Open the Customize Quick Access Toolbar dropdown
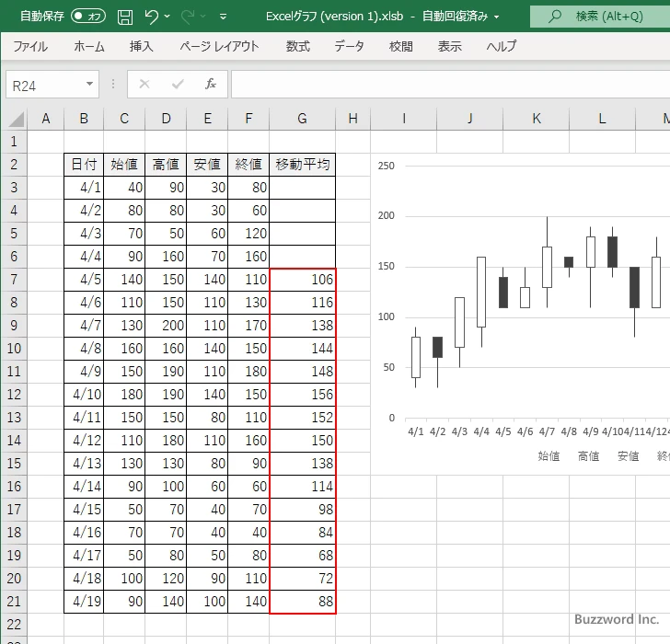The height and width of the screenshot is (644, 670). pos(223,17)
